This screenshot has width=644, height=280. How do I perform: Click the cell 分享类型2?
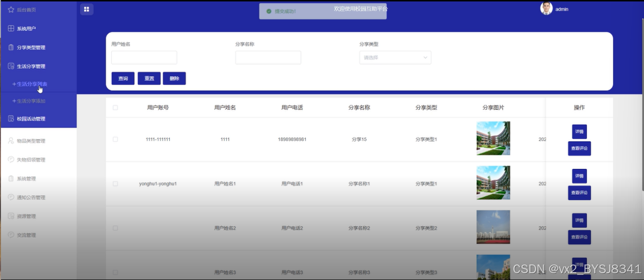click(426, 228)
